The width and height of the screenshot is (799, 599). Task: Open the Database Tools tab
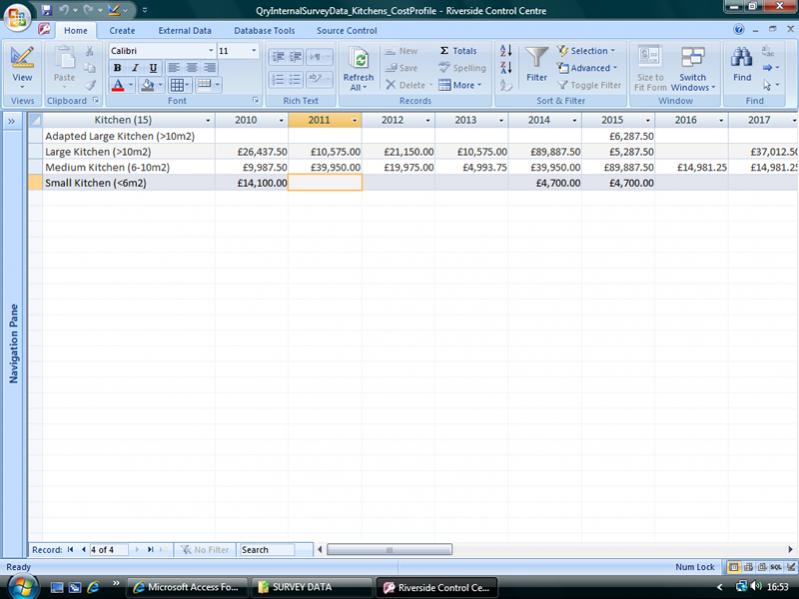[x=264, y=30]
